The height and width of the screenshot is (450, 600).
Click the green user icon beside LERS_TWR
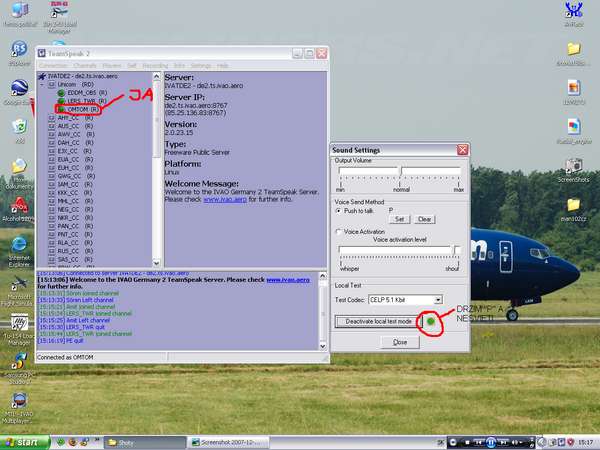click(61, 101)
